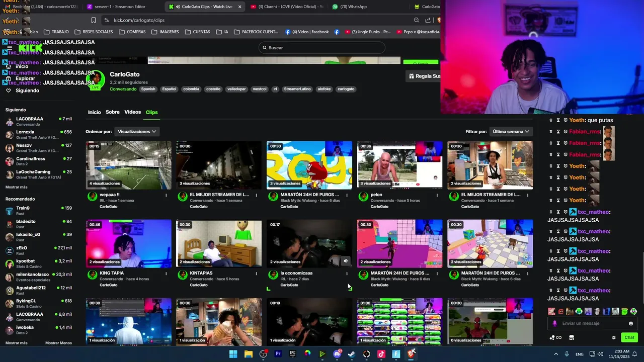The image size is (644, 362).
Task: Click the green headphone-face emote in quick emote row
Action: tap(579, 311)
